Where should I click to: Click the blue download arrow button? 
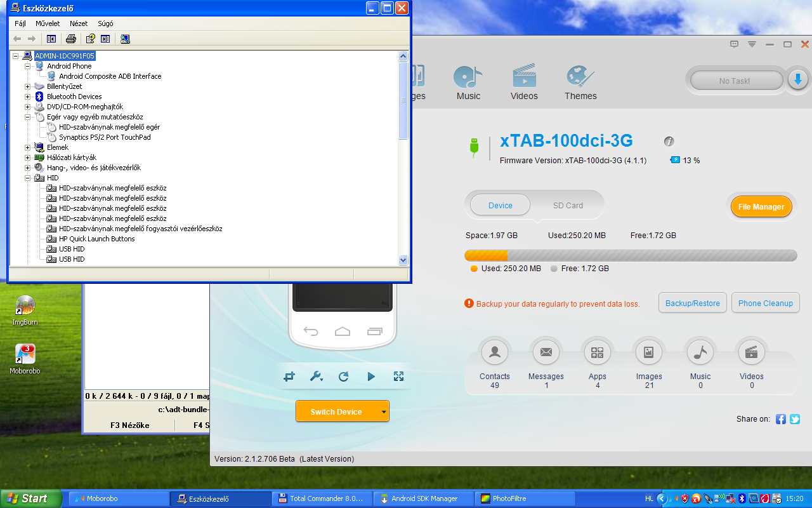(797, 80)
